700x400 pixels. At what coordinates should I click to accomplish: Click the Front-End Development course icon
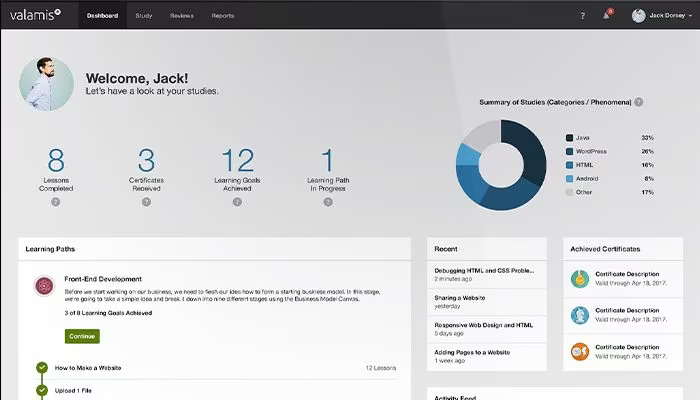click(44, 286)
